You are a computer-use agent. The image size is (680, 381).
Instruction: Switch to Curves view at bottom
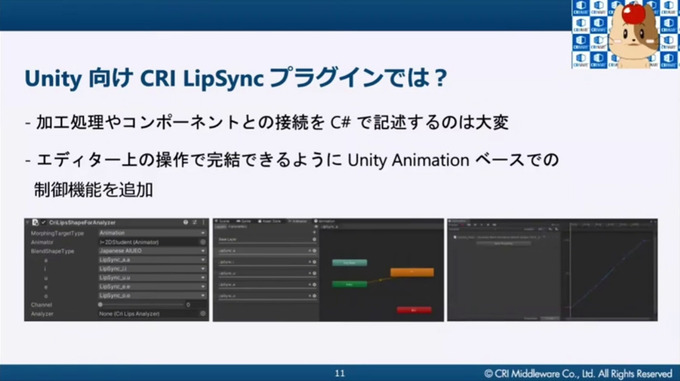(x=550, y=319)
